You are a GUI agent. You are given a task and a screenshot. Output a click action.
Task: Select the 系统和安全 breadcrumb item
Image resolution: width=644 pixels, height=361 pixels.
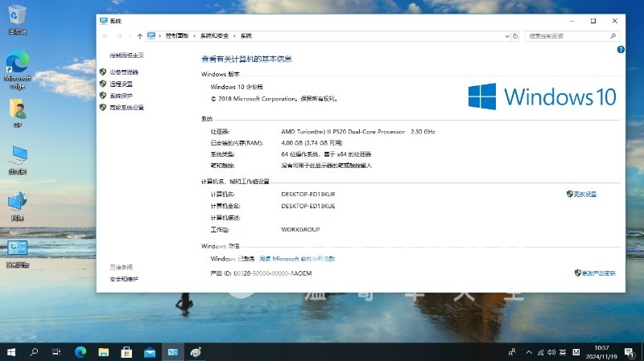[214, 36]
